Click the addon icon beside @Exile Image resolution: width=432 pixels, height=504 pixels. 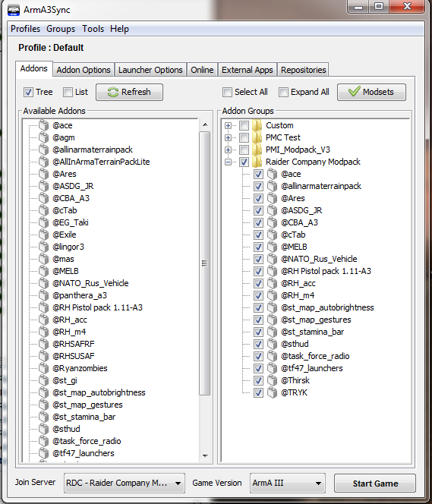[44, 235]
